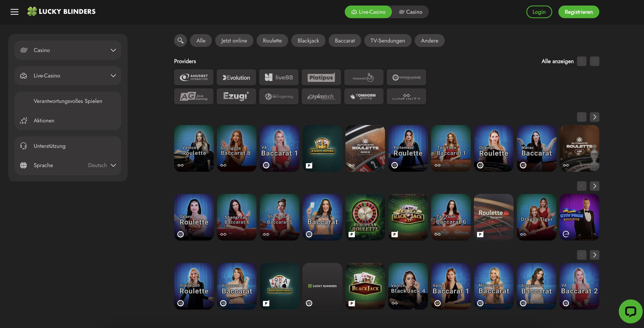
Task: Switch to Live-Casino mode toggle
Action: pyautogui.click(x=368, y=12)
